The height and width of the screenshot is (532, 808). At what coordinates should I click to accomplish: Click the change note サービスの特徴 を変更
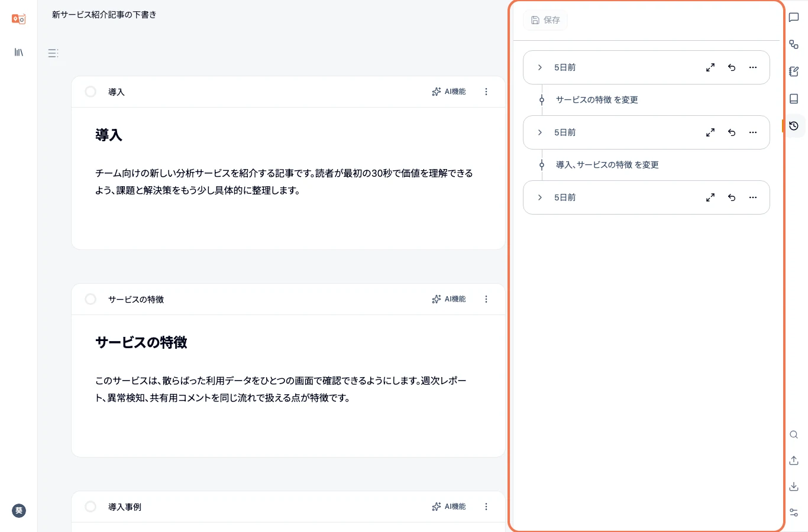pos(597,100)
